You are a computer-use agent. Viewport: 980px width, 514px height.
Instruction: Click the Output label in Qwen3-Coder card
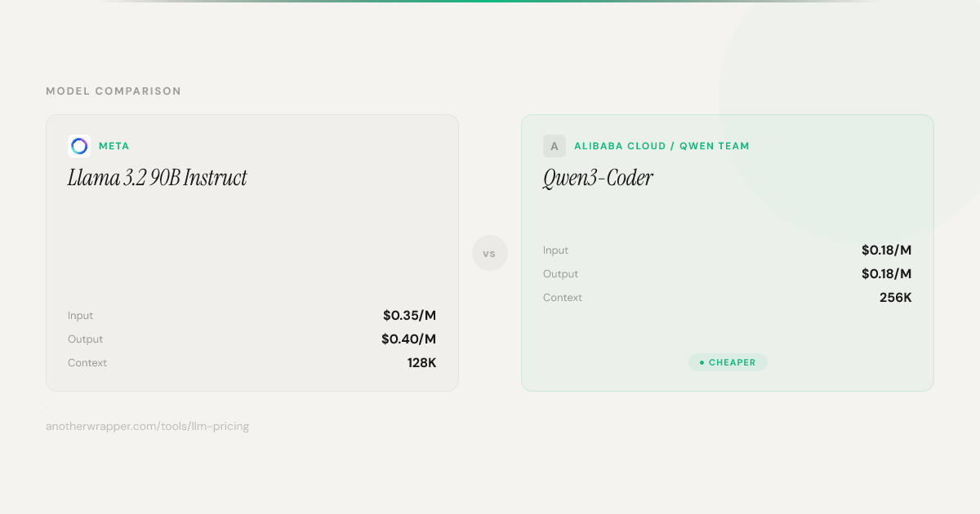point(560,274)
